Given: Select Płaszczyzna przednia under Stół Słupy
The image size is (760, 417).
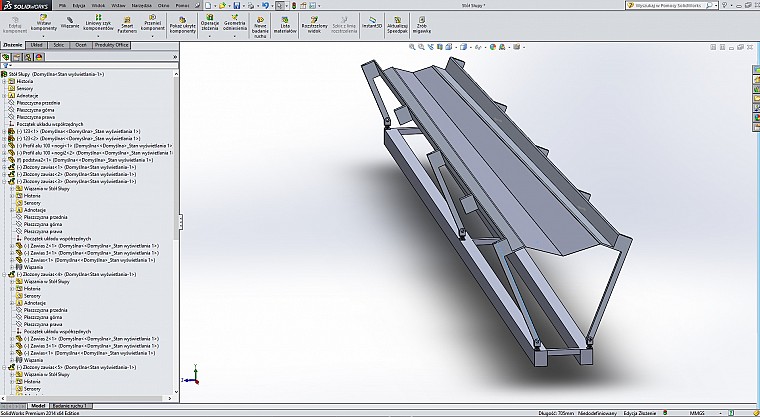Looking at the screenshot, I should 38,103.
